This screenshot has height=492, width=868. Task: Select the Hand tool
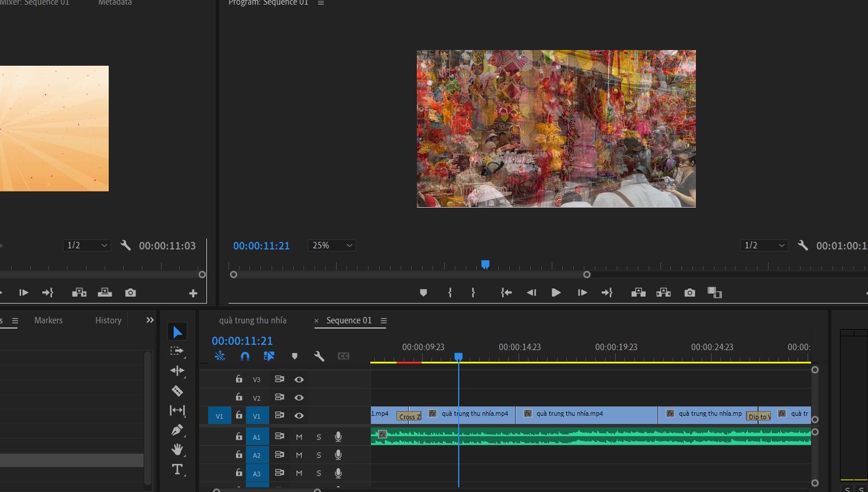(177, 449)
